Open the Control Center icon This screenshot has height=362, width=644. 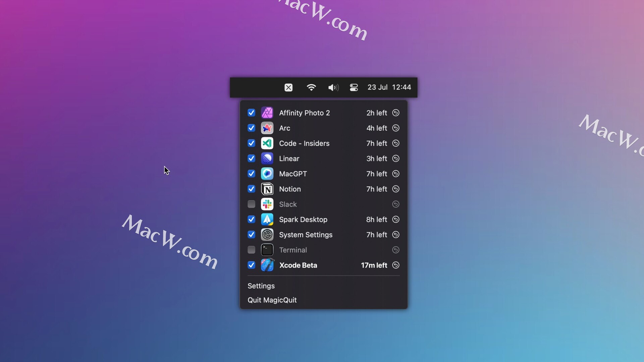click(354, 87)
